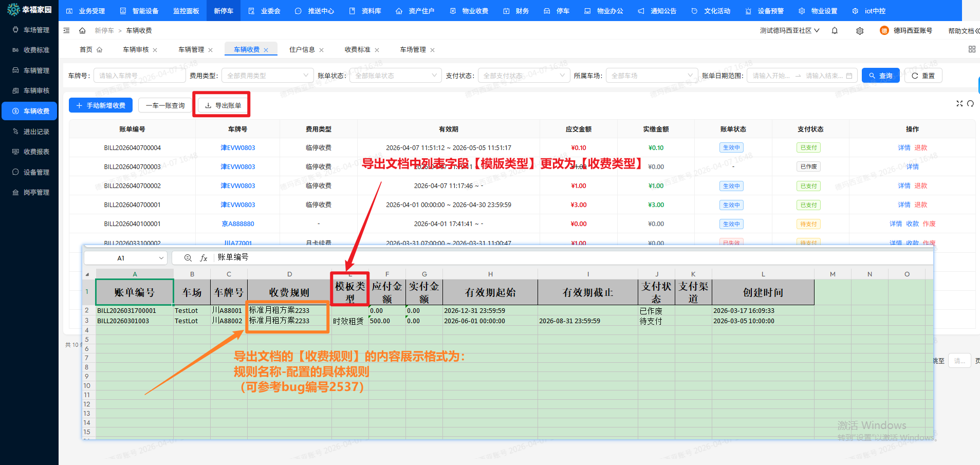Click the 手动新增收费 button
Viewport: 980px width, 465px height.
tap(101, 105)
